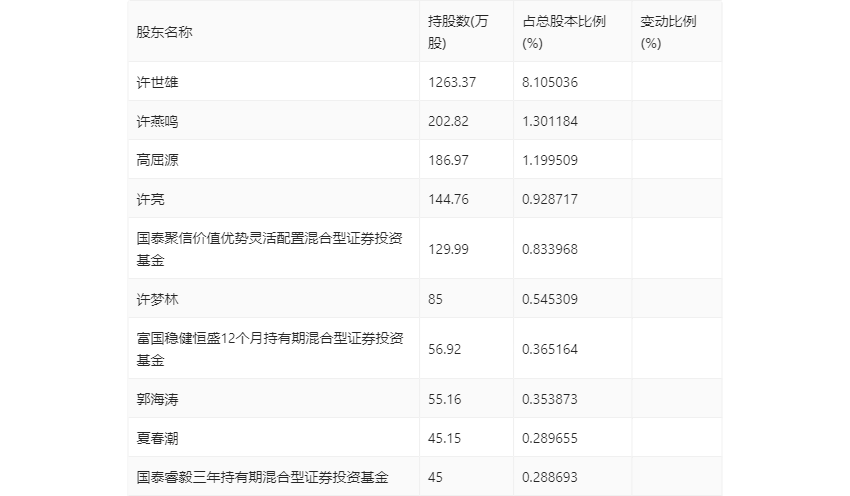This screenshot has height=496, width=850.
Task: Select the value 85
Action: click(435, 299)
